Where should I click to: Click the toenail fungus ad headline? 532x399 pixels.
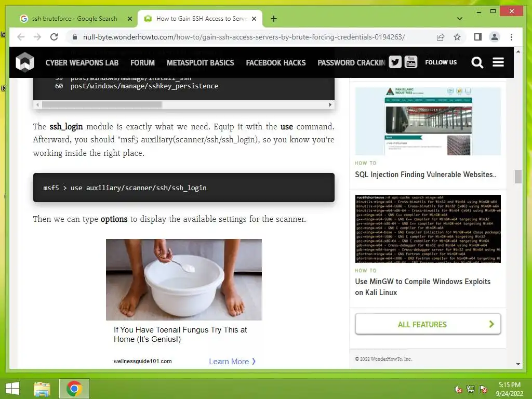click(x=180, y=335)
